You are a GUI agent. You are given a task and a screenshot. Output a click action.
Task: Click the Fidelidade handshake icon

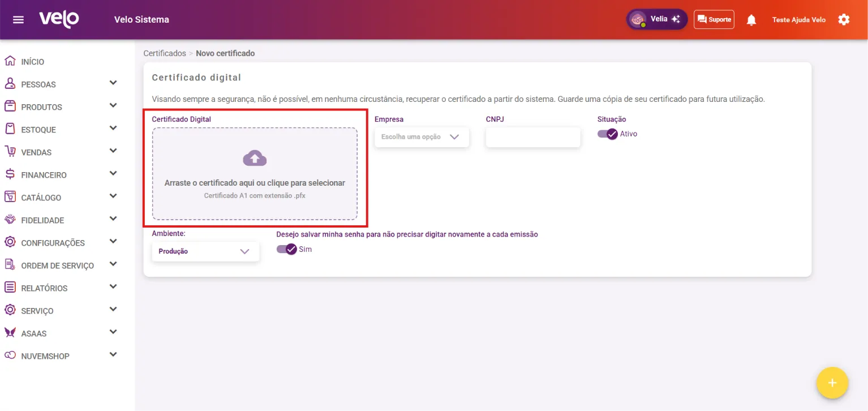pyautogui.click(x=10, y=220)
